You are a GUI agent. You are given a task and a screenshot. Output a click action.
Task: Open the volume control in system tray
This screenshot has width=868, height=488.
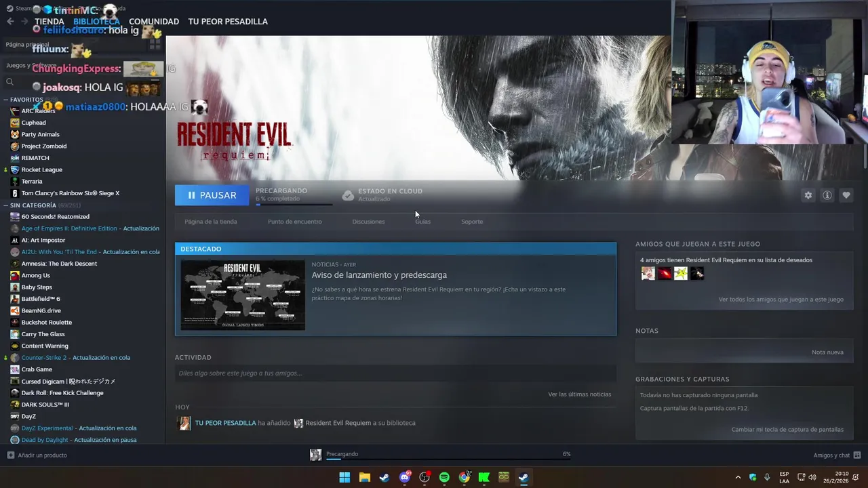(x=812, y=477)
